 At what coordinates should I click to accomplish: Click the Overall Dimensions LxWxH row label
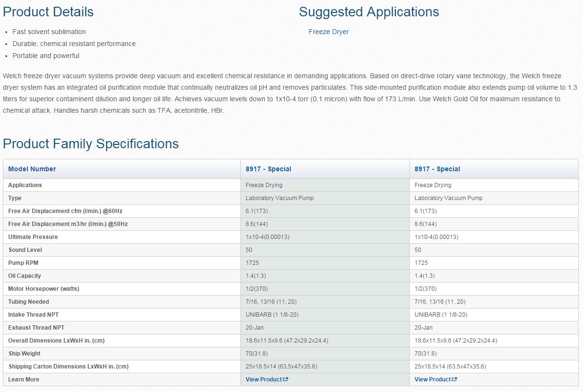tap(56, 341)
